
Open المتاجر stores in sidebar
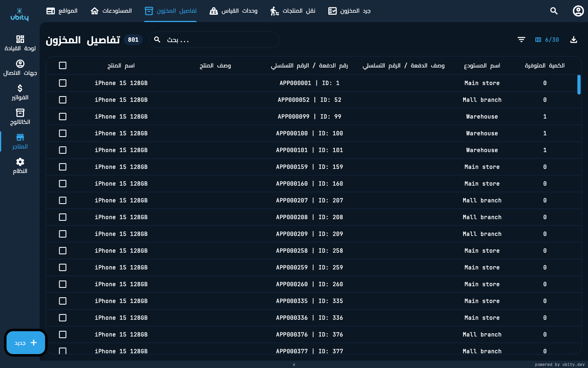click(20, 141)
